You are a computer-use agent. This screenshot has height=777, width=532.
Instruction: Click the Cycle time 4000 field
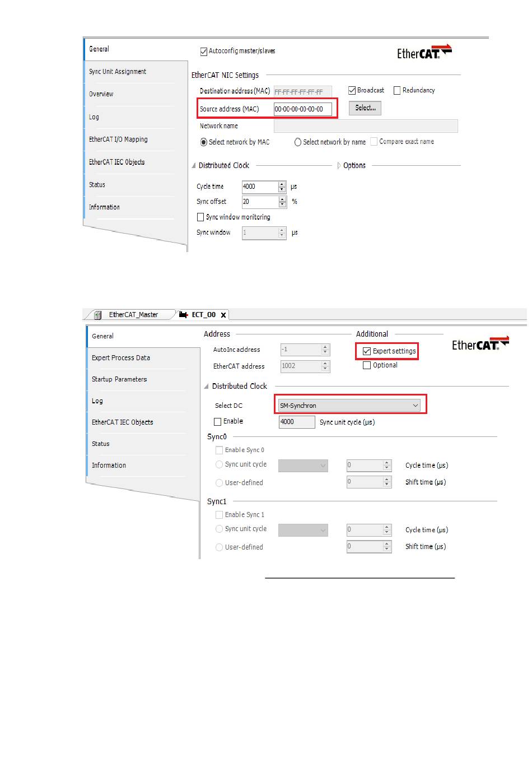click(x=260, y=187)
